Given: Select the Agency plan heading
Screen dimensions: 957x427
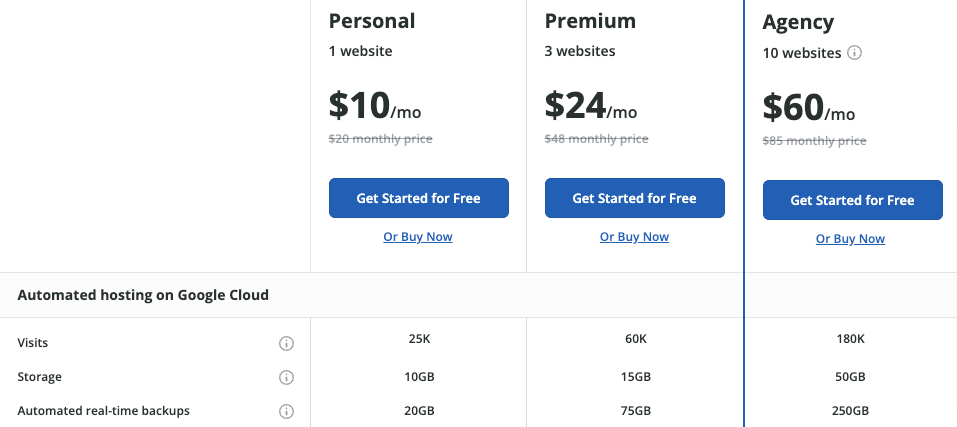Looking at the screenshot, I should tap(798, 23).
